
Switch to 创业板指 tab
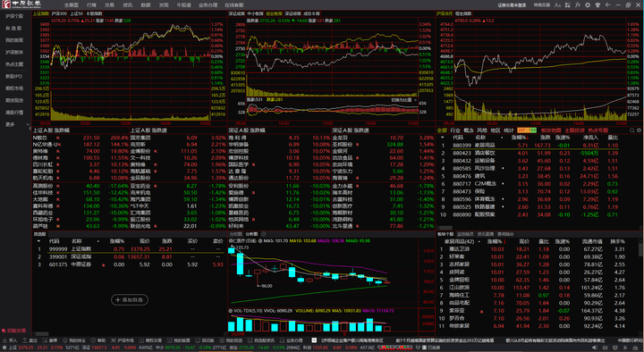[274, 13]
